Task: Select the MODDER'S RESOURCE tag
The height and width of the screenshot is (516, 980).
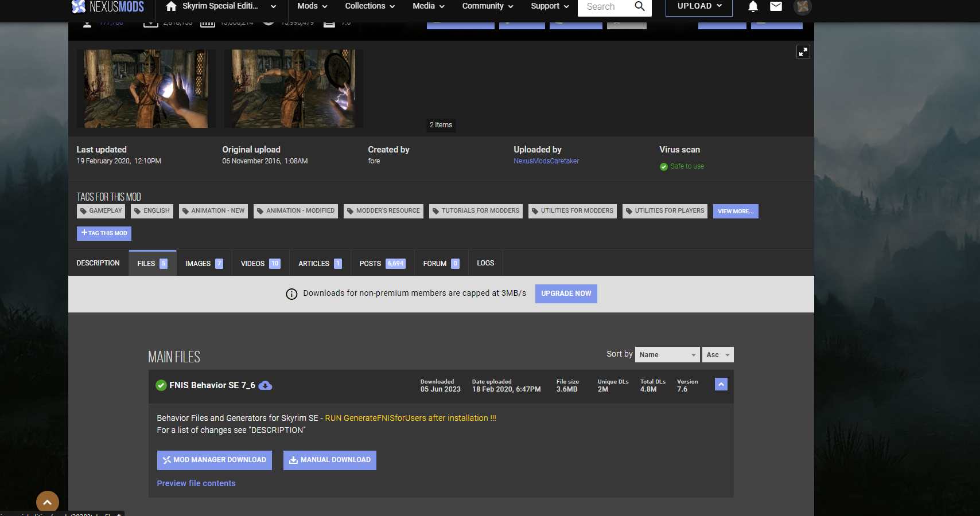Action: (x=383, y=211)
